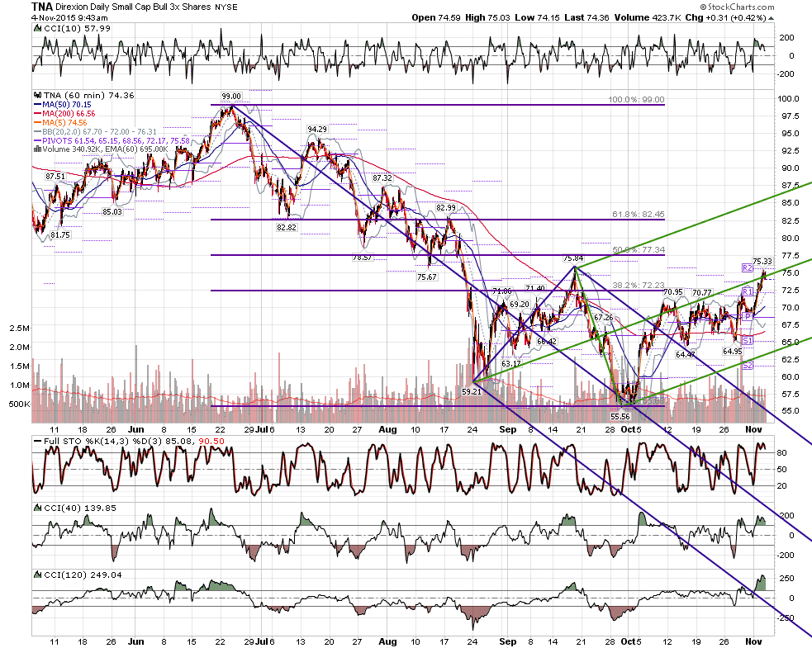
Task: Open the StockCharts.com link
Action: [738, 7]
